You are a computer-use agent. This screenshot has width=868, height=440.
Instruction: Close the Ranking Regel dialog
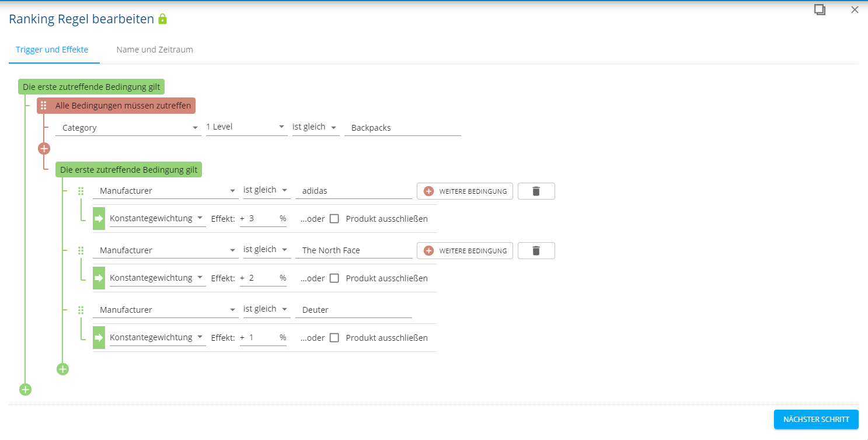pos(855,9)
